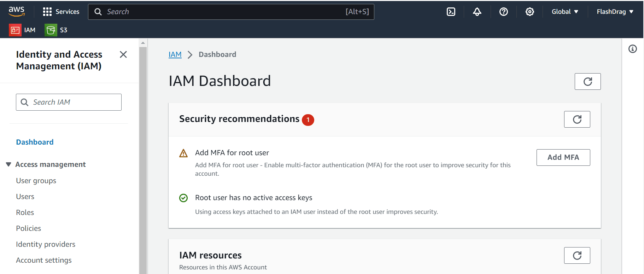Open User groups in the sidebar
The width and height of the screenshot is (644, 274).
[36, 181]
